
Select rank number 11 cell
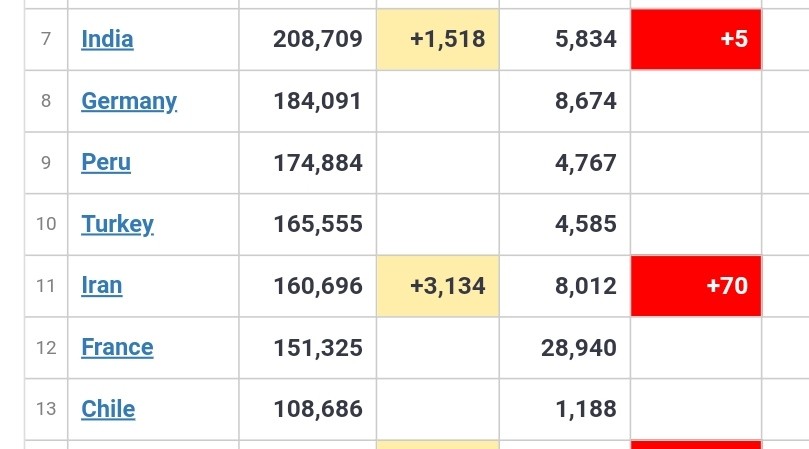[x=46, y=286]
